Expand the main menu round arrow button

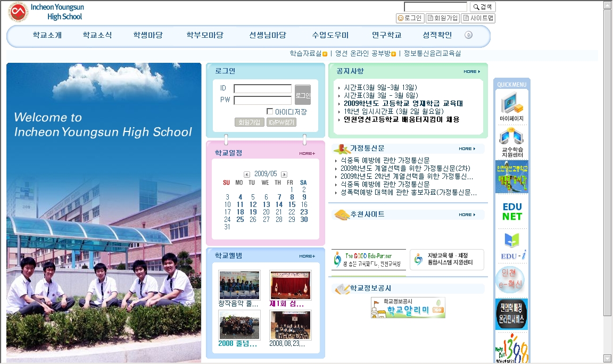pyautogui.click(x=468, y=35)
